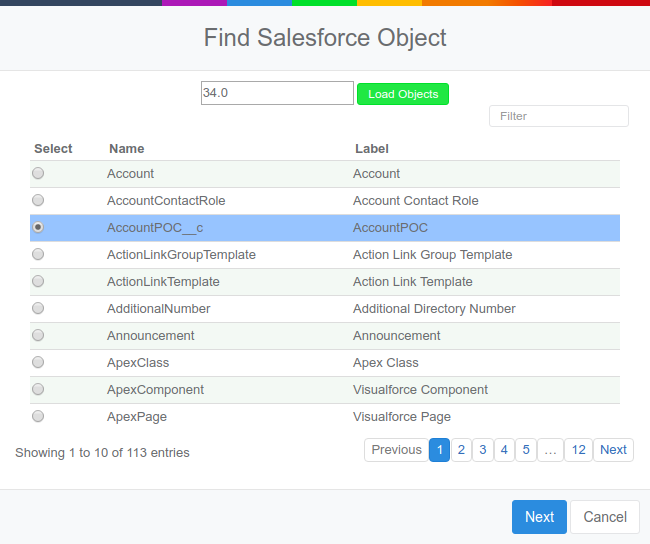The image size is (650, 544).
Task: Click ApexComponent name cell
Action: [155, 390]
